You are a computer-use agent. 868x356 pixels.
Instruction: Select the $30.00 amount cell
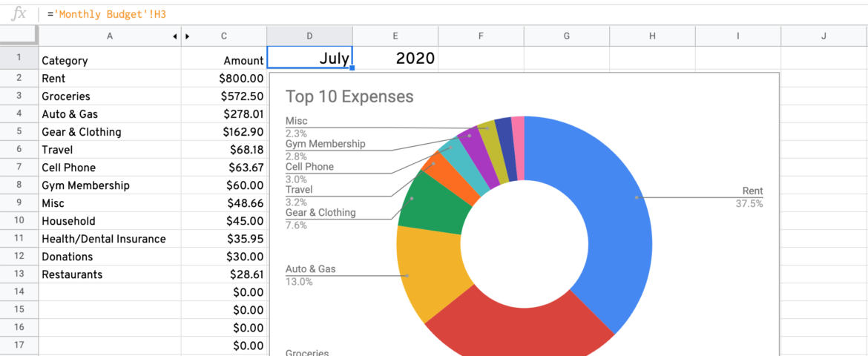point(223,257)
